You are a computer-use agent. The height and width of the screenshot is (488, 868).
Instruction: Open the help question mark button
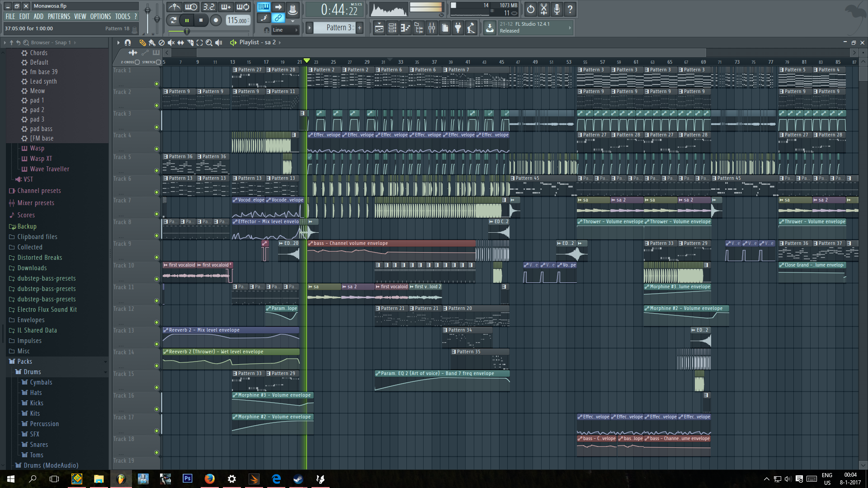570,9
